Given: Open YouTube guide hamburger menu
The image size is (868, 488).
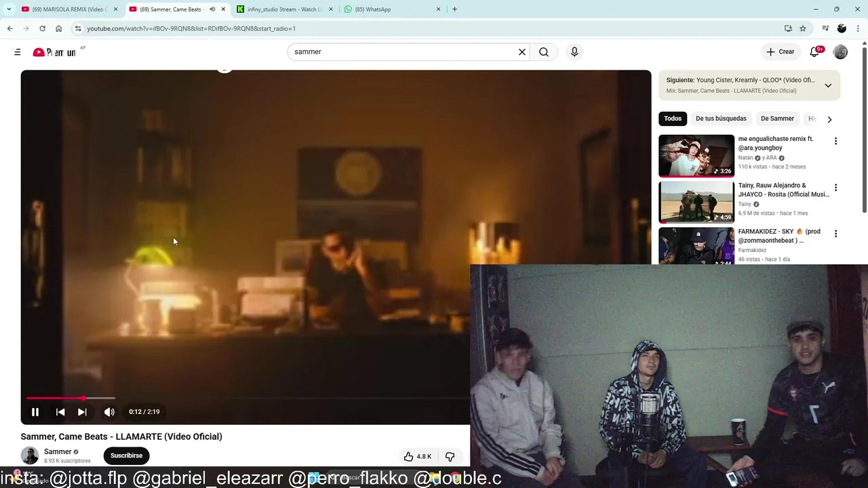Looking at the screenshot, I should coord(18,52).
